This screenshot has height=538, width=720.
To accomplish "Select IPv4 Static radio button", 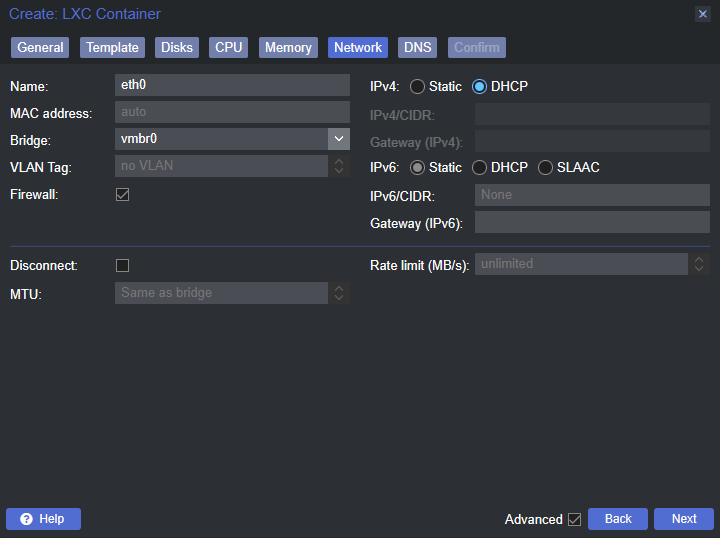I will 417,86.
